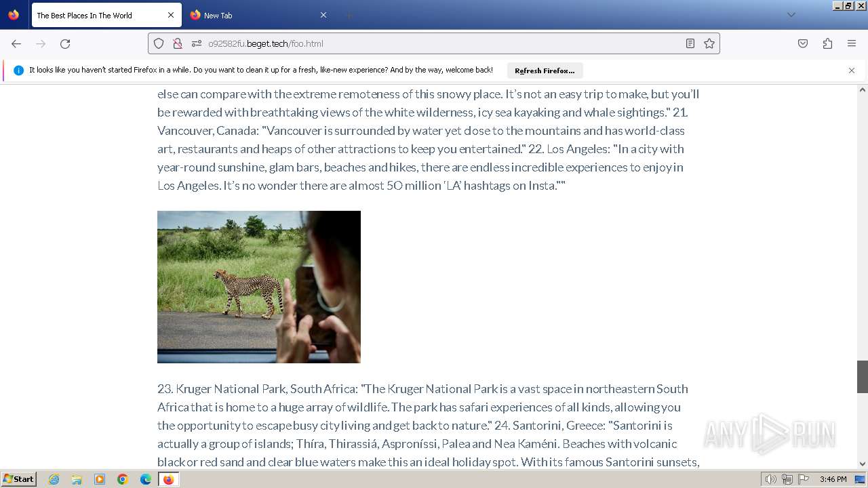Image resolution: width=868 pixels, height=488 pixels.
Task: Open Windows Media Player from taskbar
Action: (100, 479)
